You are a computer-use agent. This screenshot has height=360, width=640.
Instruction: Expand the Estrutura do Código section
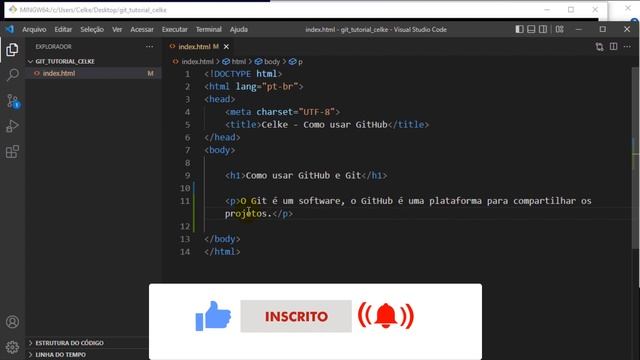pyautogui.click(x=88, y=343)
